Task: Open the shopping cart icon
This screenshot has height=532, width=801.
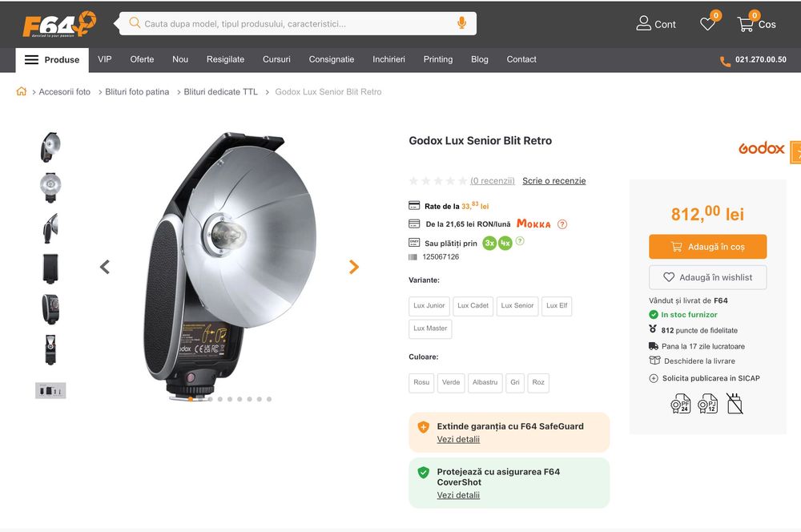Action: pyautogui.click(x=746, y=24)
